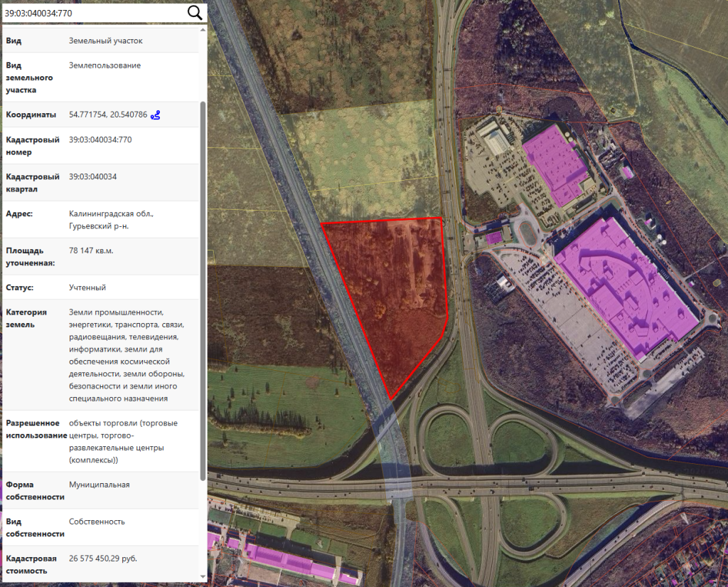Click the cadastral quarter value 39:03:040034
728x587 pixels.
pos(93,176)
